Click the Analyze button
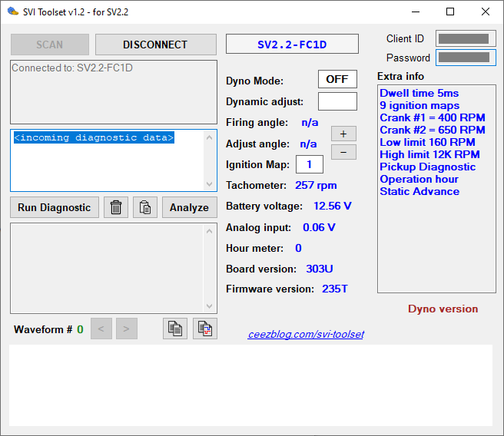 click(189, 207)
